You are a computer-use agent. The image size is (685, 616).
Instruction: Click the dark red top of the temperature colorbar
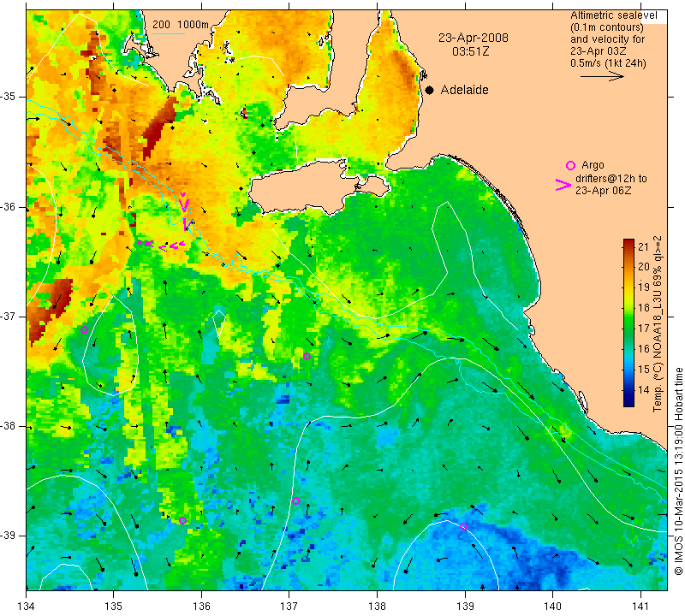pyautogui.click(x=628, y=243)
